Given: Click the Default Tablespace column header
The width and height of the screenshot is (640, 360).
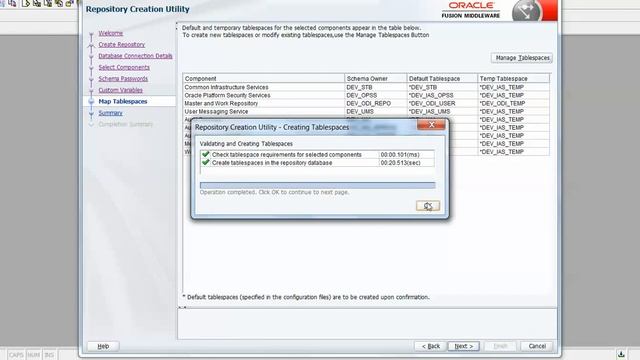Looking at the screenshot, I should click(442, 78).
